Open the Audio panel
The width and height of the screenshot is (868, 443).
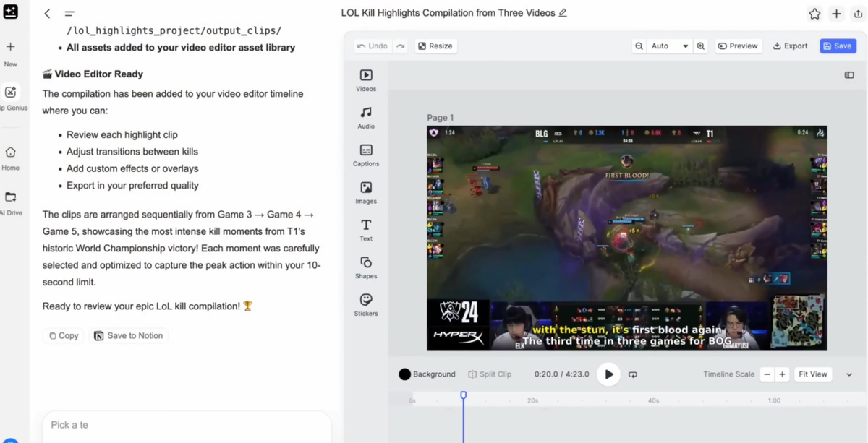coord(366,118)
